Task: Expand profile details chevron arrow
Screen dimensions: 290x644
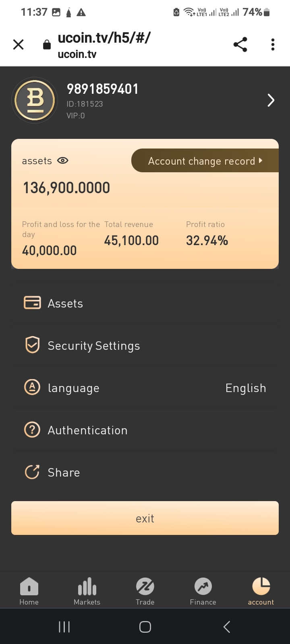Action: coord(271,100)
